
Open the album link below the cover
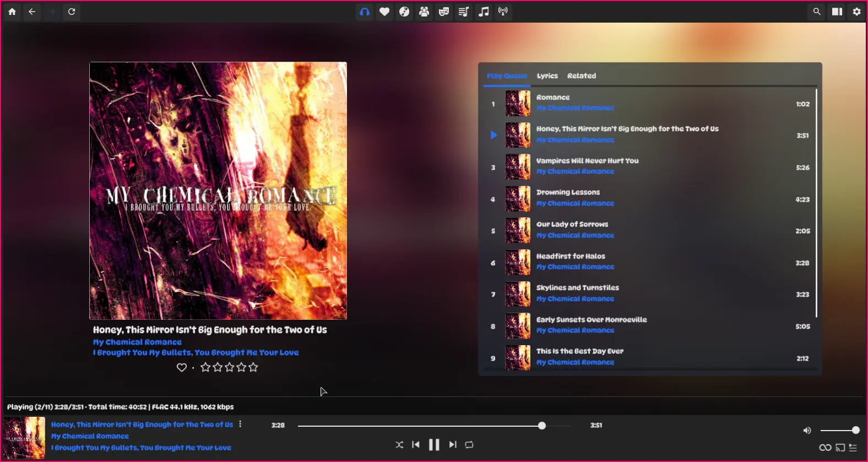point(196,352)
